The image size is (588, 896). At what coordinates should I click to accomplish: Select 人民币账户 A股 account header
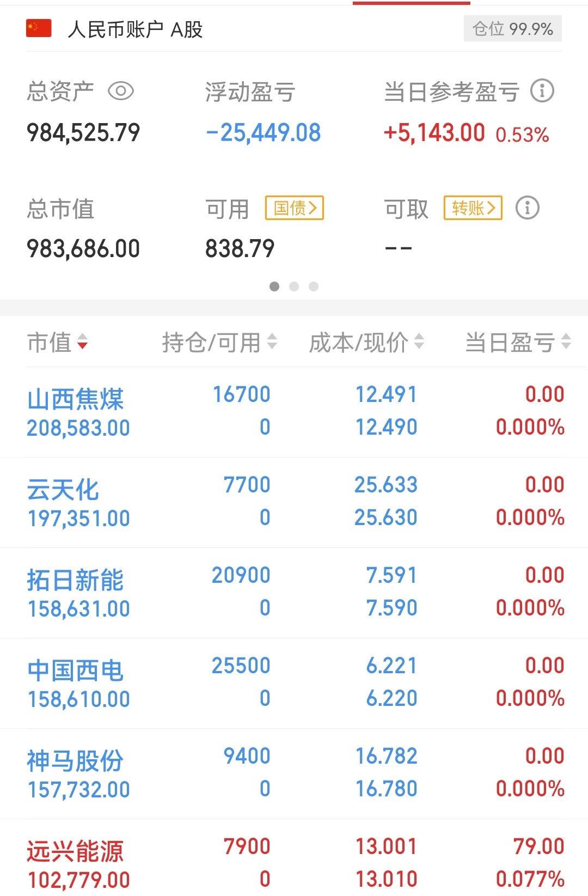pos(135,29)
